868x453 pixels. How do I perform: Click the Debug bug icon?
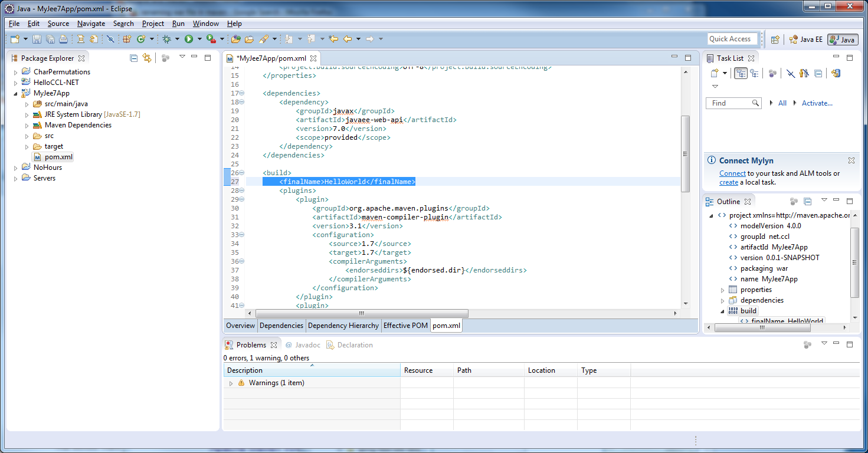(167, 39)
